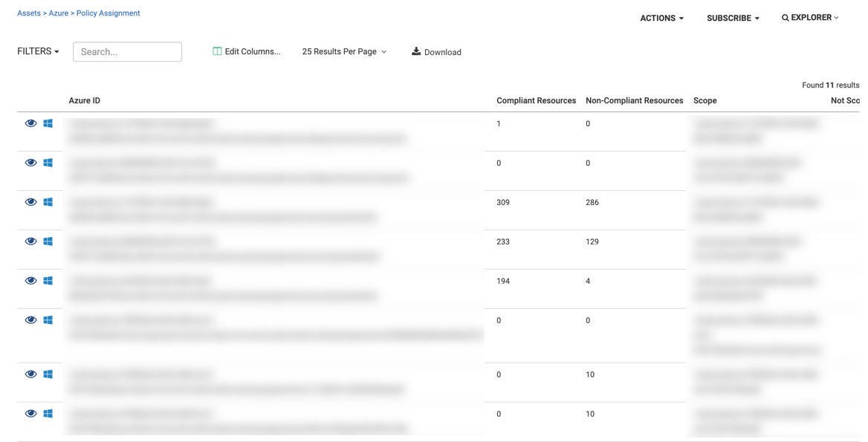Open Policy Assignment breadcrumb link

point(108,13)
